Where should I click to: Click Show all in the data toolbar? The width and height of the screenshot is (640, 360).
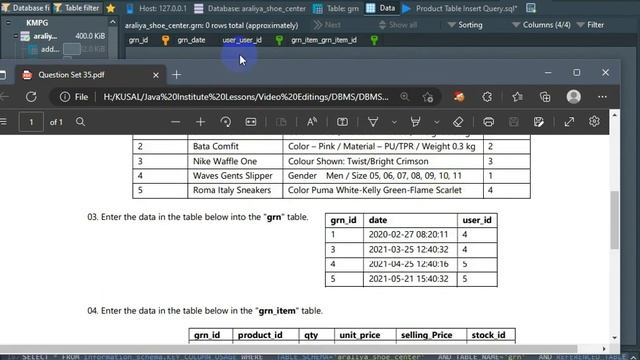(398, 25)
